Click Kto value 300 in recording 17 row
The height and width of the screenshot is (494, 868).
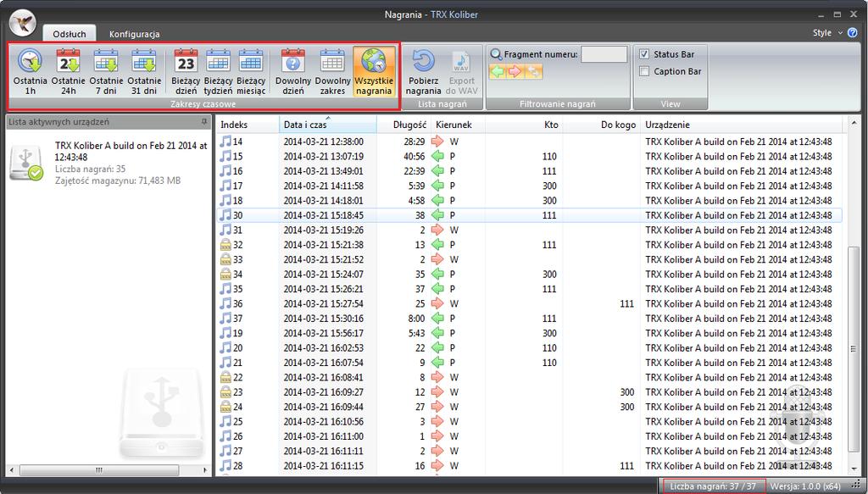pos(549,186)
